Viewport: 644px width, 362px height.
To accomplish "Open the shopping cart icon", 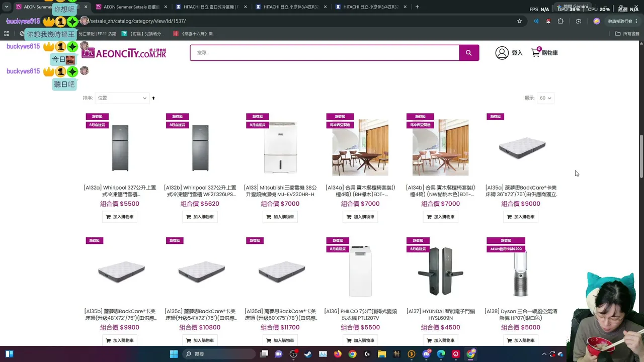I will [x=536, y=52].
